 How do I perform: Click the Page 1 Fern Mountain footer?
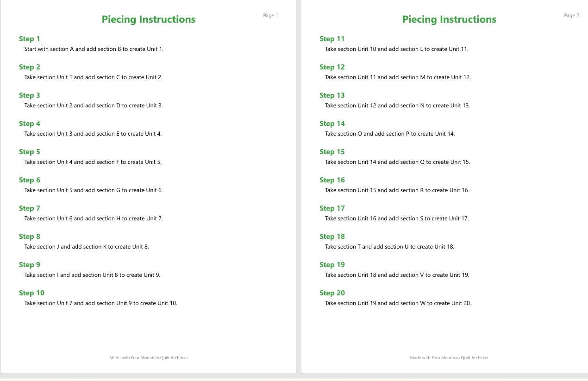149,358
